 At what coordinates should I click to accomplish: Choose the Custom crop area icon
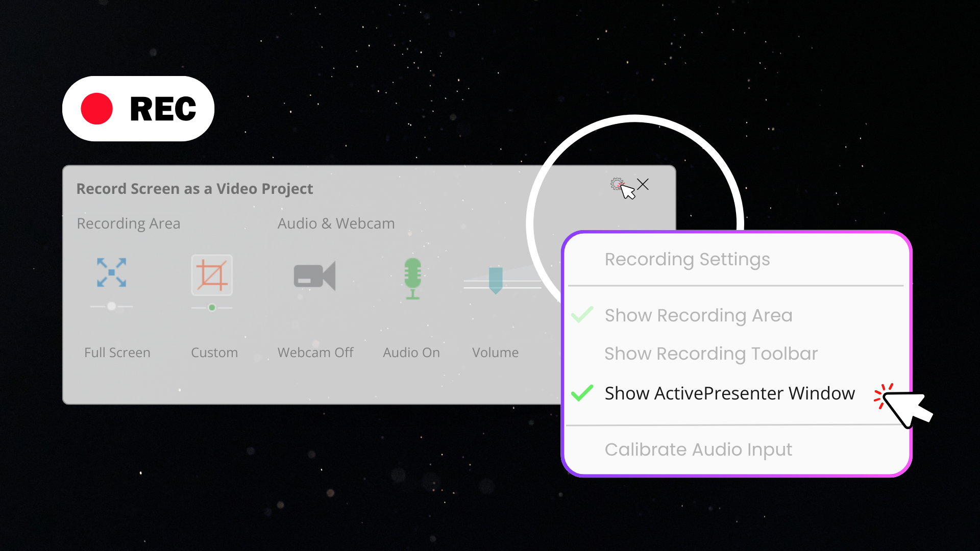212,275
